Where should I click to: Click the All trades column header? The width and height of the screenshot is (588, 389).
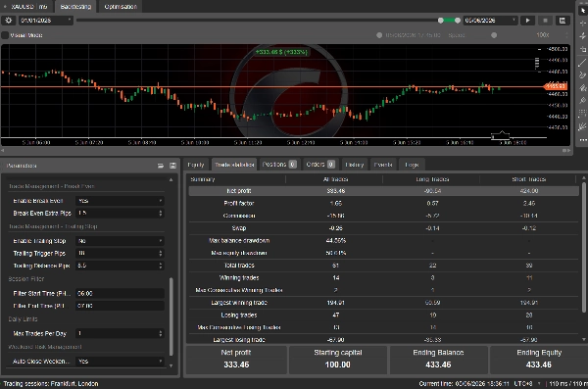[335, 179]
